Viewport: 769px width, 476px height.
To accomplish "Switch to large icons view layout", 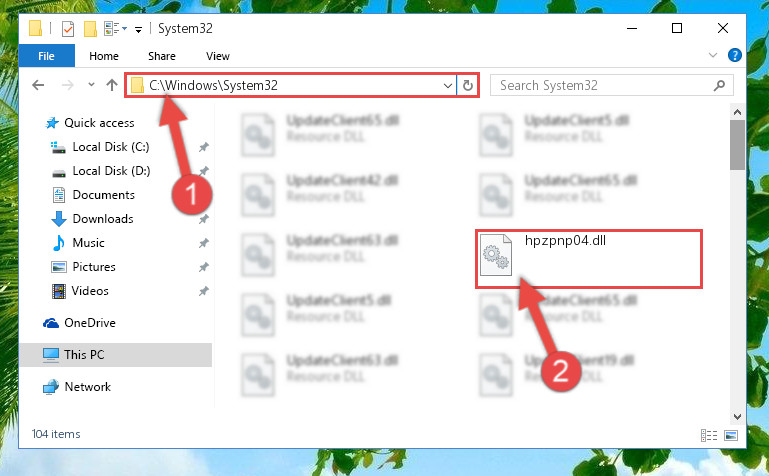I will (x=731, y=435).
